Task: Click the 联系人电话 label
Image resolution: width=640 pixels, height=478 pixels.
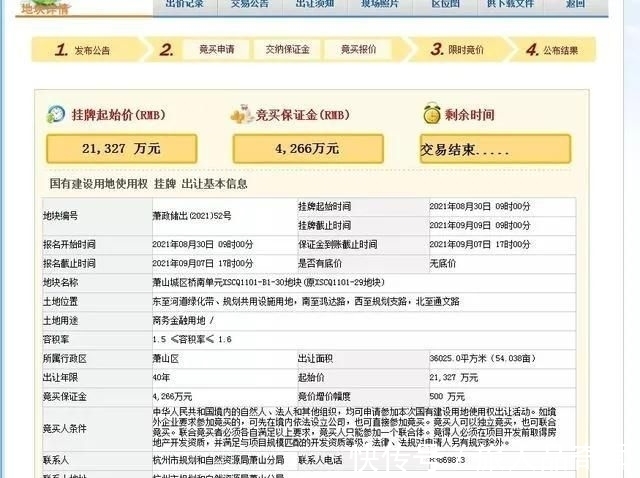Action: 320,460
